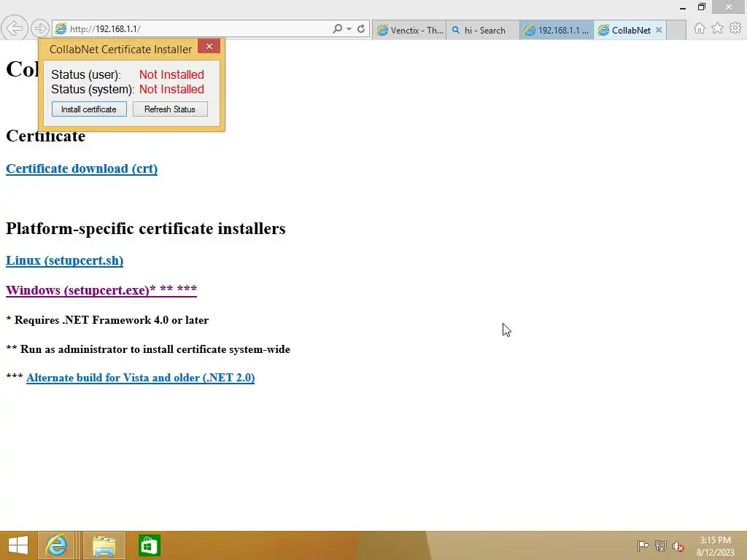The image size is (747, 560).
Task: Open the browser Home page icon
Action: [x=700, y=28]
